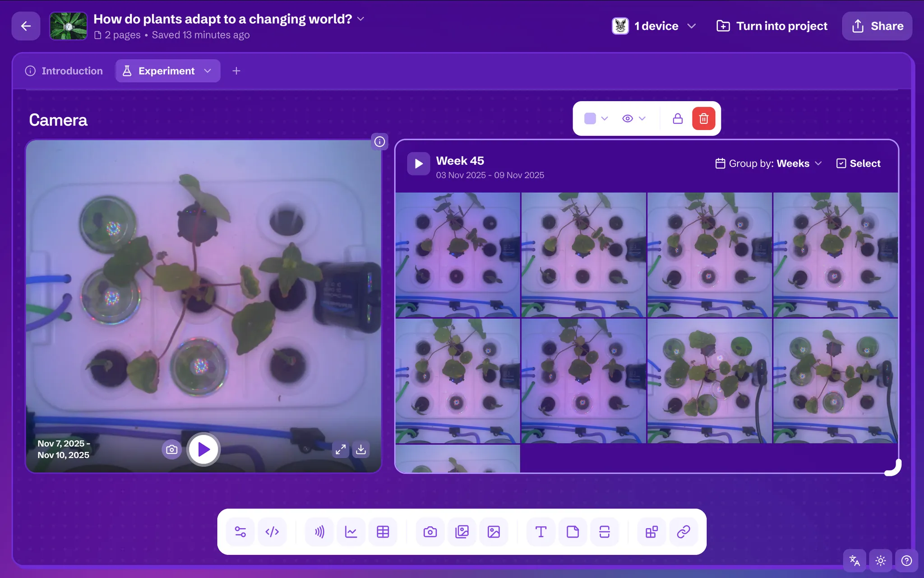Play the camera timelapse
Image resolution: width=924 pixels, height=578 pixels.
pyautogui.click(x=203, y=449)
